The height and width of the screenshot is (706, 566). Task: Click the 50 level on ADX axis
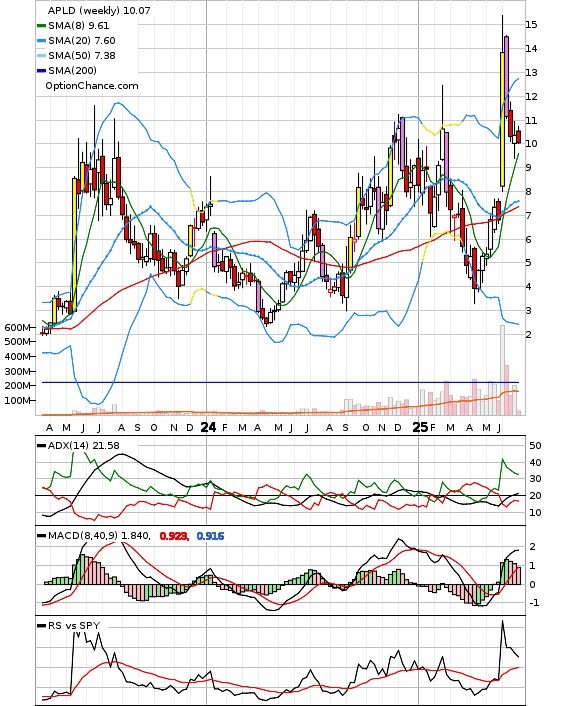[x=535, y=446]
